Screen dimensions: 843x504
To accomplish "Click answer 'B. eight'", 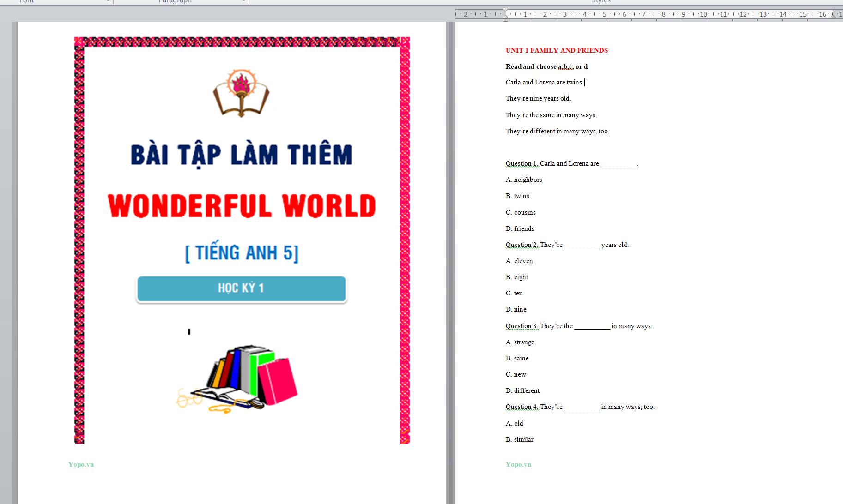I will pyautogui.click(x=517, y=277).
